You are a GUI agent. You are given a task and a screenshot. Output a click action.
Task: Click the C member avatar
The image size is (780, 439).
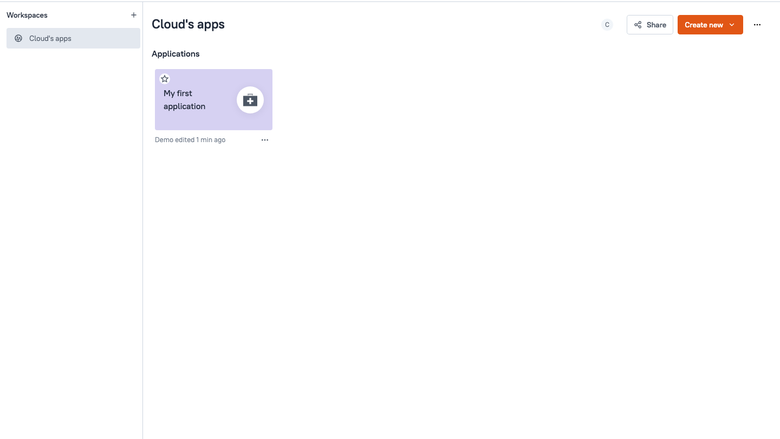pos(607,24)
